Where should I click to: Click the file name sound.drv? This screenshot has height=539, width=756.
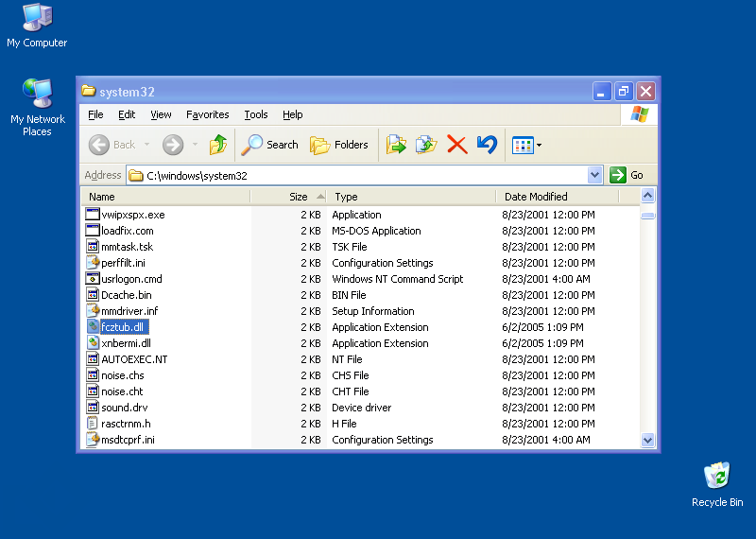coord(125,408)
